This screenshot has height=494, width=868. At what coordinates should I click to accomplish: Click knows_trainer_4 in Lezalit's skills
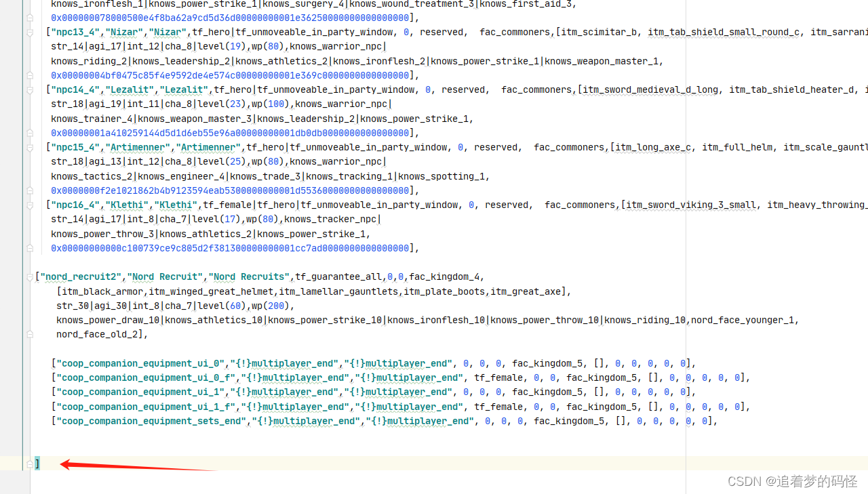tap(92, 119)
